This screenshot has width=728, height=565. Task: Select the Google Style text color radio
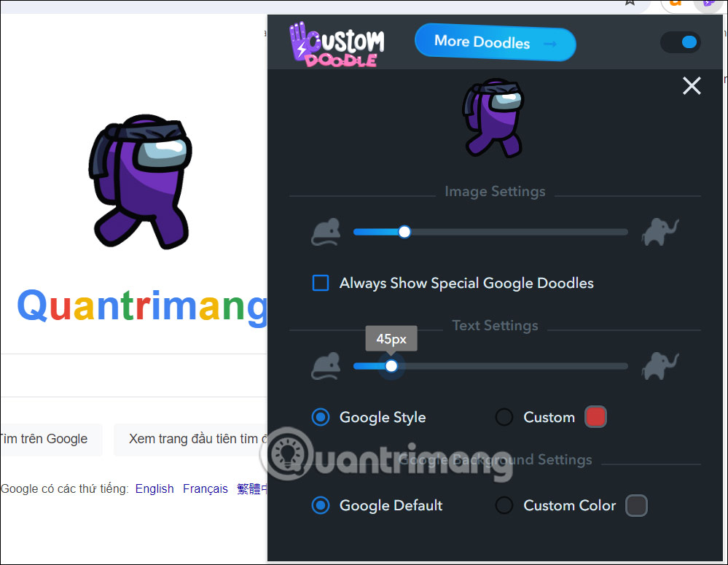321,417
